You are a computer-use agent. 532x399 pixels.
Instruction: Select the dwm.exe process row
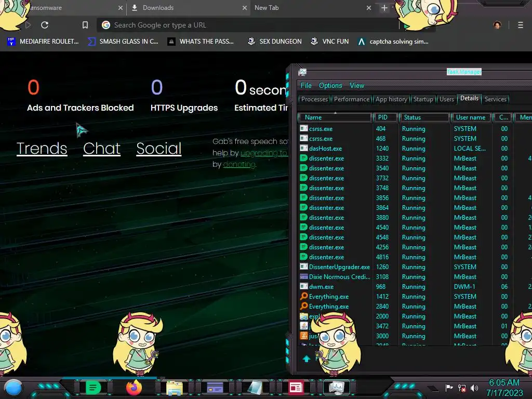tap(414, 287)
